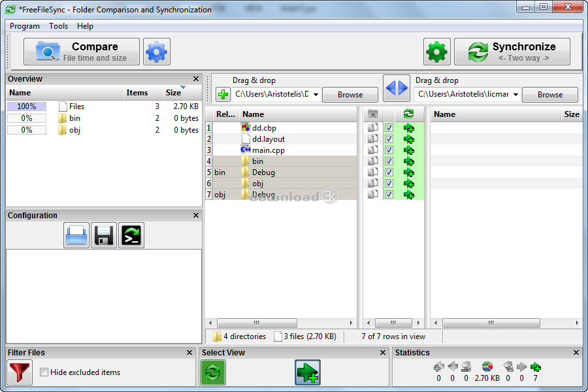Click left folder path input field

click(272, 95)
